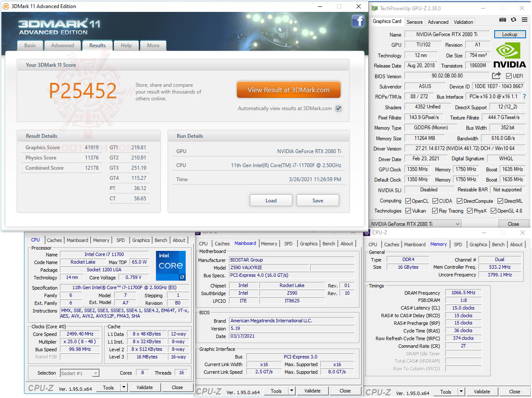
Task: Click Tools button in CPU-Z CPU window
Action: pyautogui.click(x=108, y=387)
